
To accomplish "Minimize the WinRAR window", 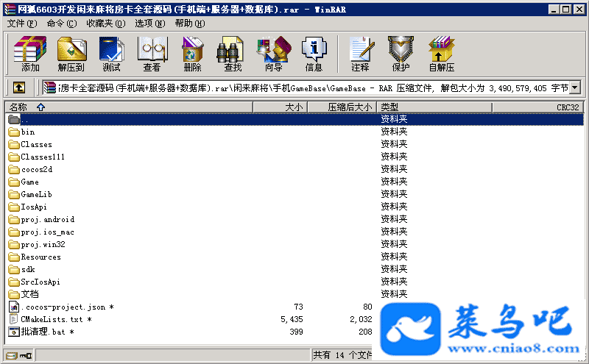I will tap(553, 10).
